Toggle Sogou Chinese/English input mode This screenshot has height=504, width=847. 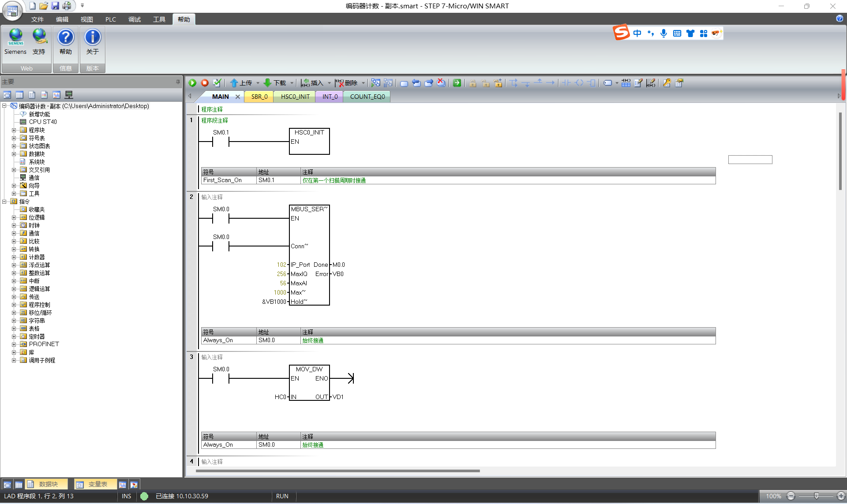click(x=637, y=33)
